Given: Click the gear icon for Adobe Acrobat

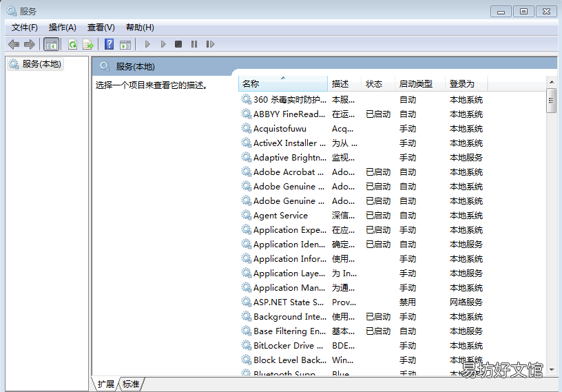Looking at the screenshot, I should tap(247, 172).
